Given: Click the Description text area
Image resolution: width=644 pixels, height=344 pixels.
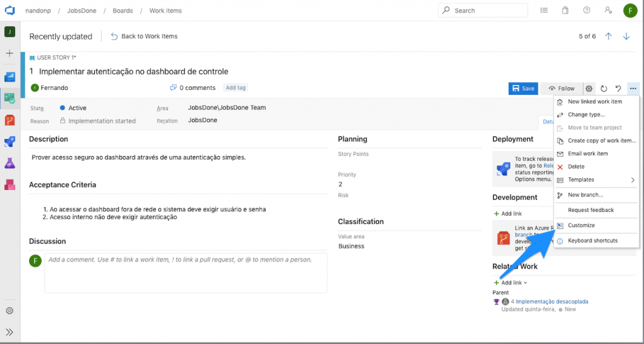Looking at the screenshot, I should pyautogui.click(x=139, y=157).
